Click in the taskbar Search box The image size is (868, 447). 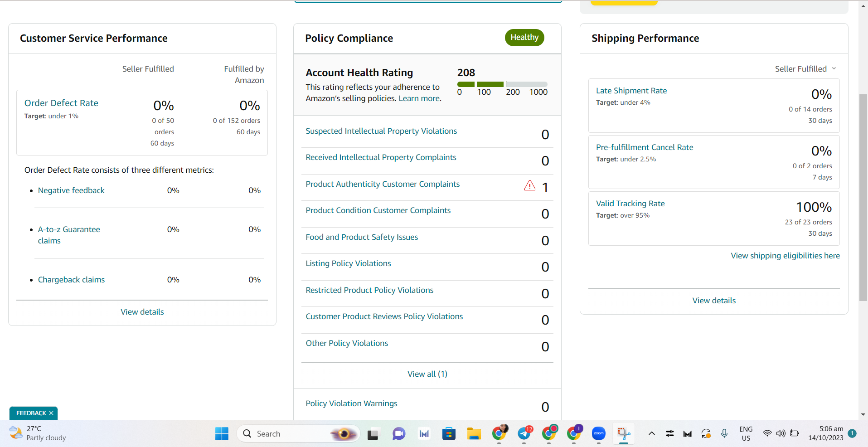pyautogui.click(x=298, y=434)
